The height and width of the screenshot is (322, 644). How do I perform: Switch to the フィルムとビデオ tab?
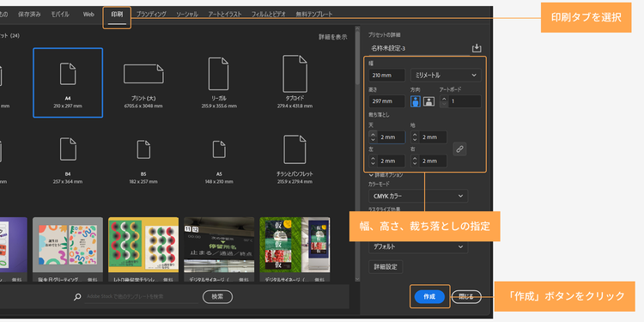click(269, 15)
